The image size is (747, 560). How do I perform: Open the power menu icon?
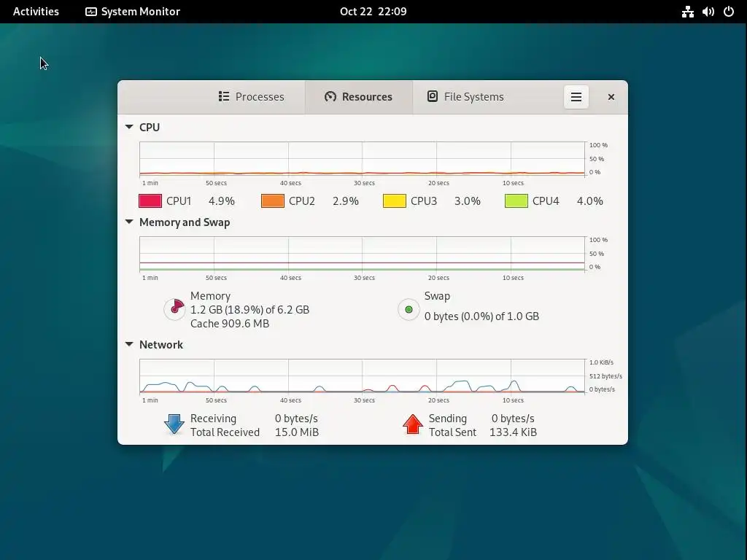coord(729,12)
